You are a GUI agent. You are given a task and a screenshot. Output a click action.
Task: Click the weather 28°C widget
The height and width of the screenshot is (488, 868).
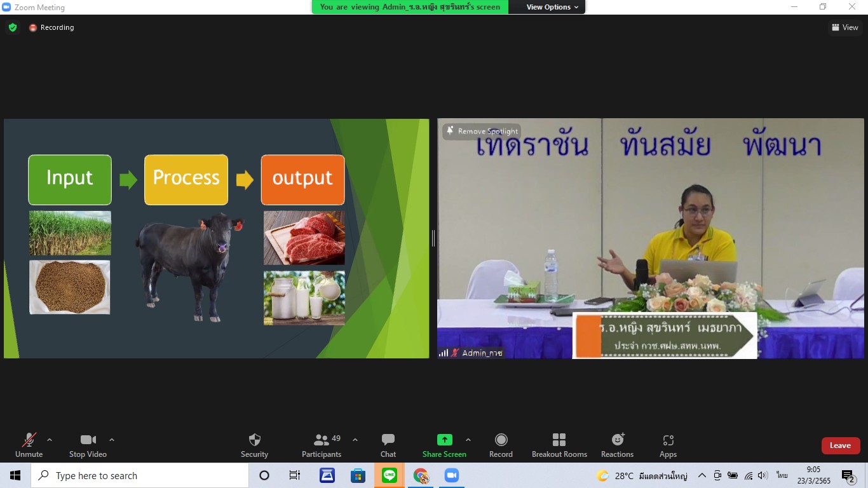[x=642, y=475]
